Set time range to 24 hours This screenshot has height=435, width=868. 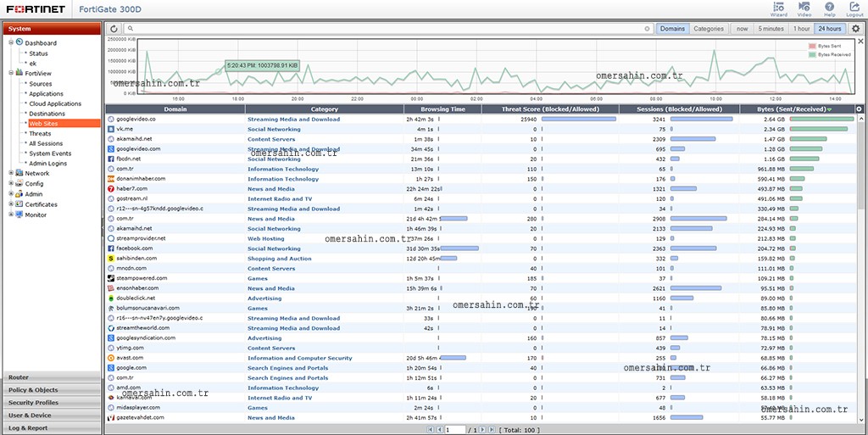point(830,29)
